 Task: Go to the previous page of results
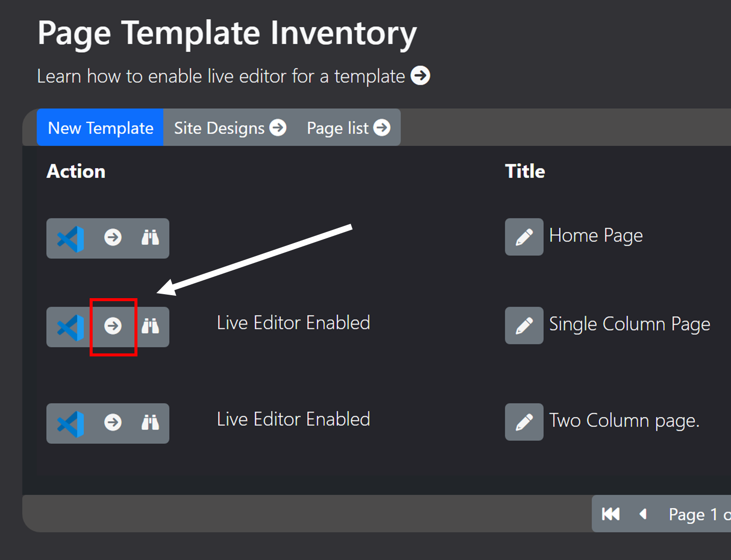click(643, 514)
